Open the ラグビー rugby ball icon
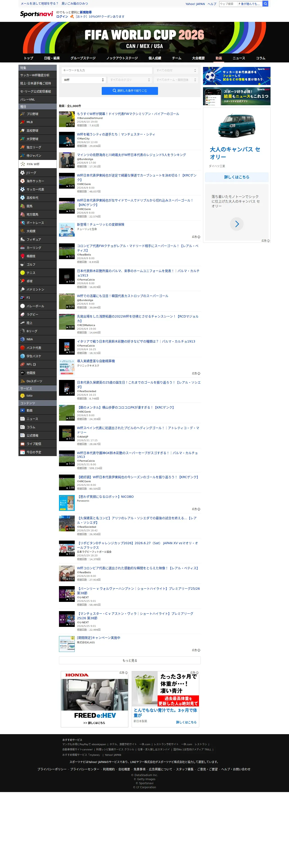The image size is (289, 868). click(x=23, y=314)
